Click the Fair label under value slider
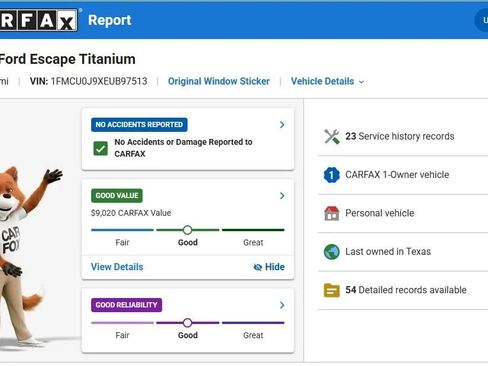 pyautogui.click(x=122, y=242)
